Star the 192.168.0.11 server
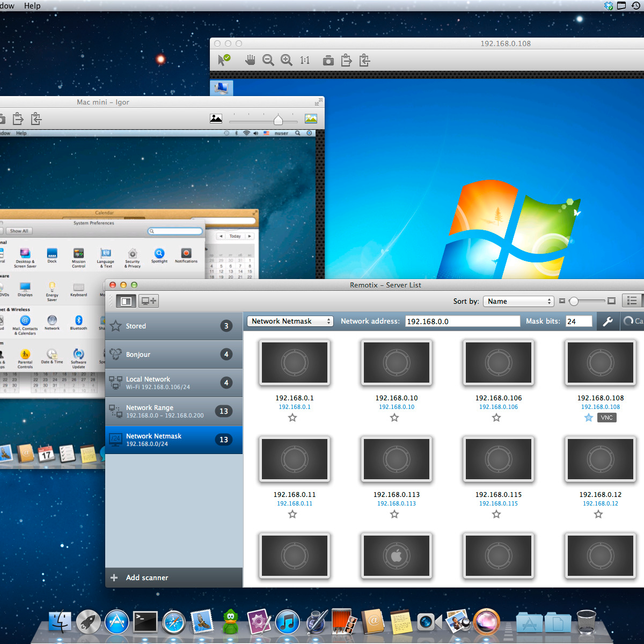Image resolution: width=644 pixels, height=644 pixels. point(292,514)
